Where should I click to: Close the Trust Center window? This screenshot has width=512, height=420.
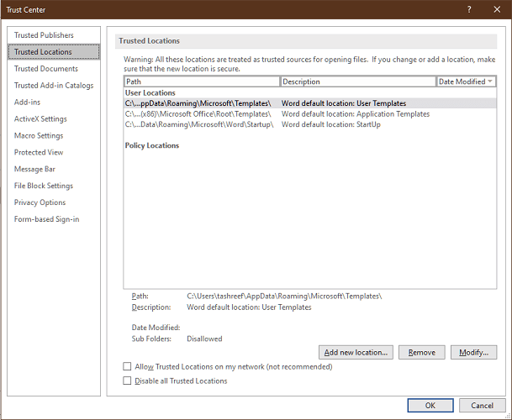point(497,9)
